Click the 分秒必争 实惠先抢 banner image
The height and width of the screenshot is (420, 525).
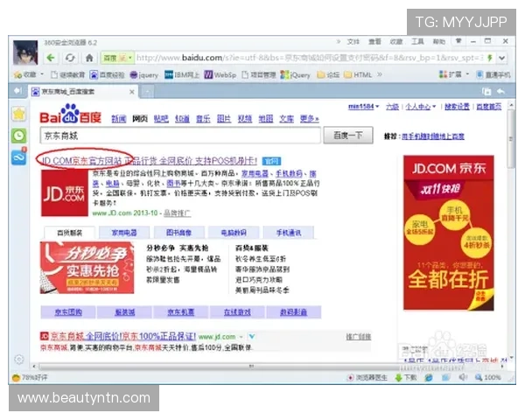[87, 268]
